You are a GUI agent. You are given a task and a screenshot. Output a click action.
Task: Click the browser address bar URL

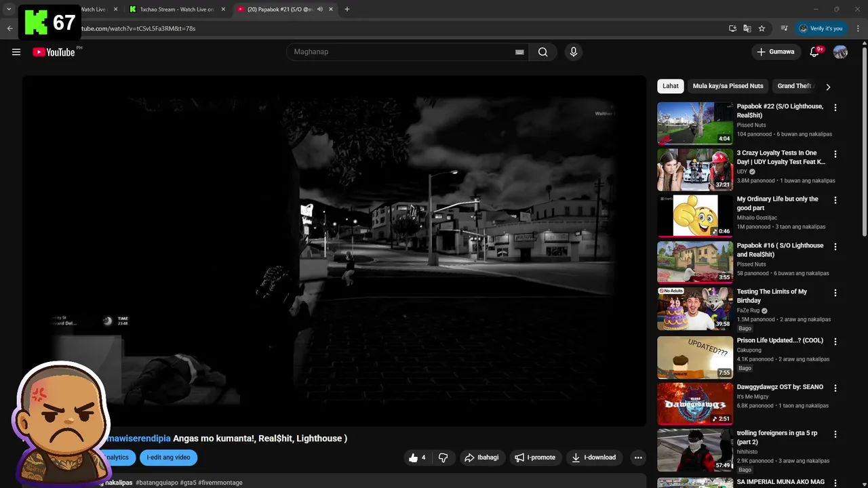138,28
